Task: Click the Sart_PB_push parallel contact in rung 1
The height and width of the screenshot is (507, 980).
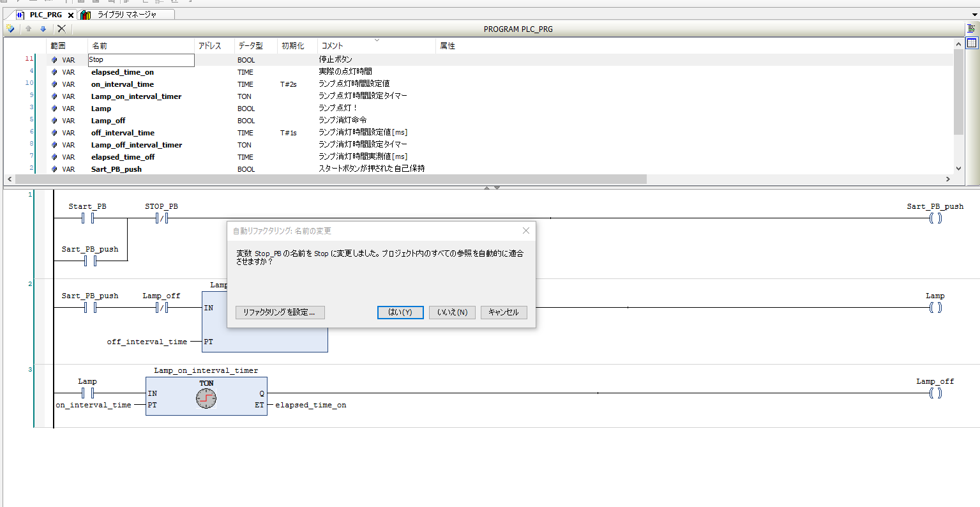Action: point(90,261)
